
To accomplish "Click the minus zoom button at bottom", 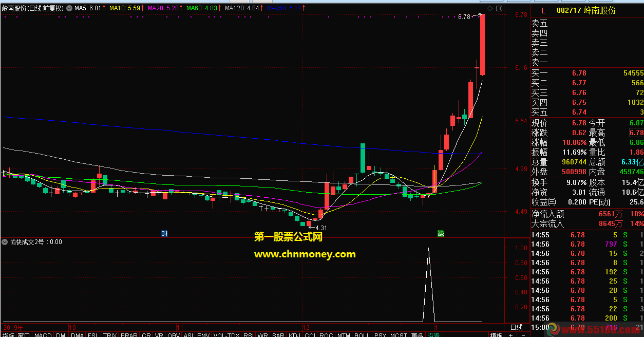I will tap(523, 335).
